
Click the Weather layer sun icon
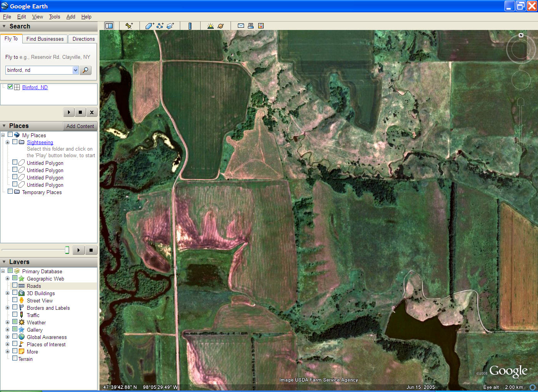pos(22,322)
